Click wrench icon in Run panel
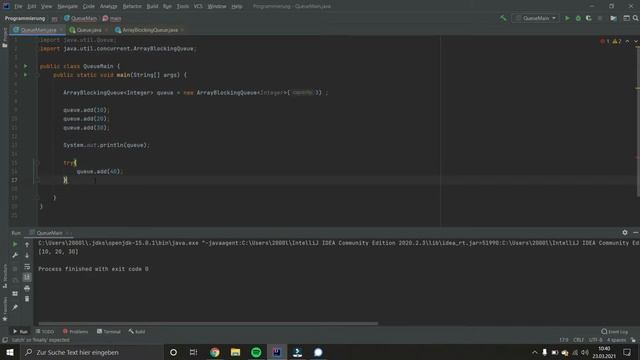The height and width of the screenshot is (360, 640). coord(15,255)
